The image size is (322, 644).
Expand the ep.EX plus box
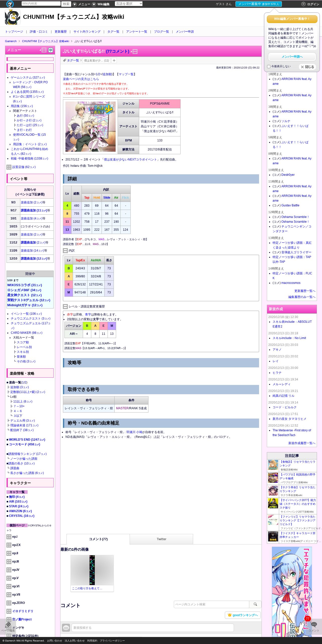coord(9,545)
